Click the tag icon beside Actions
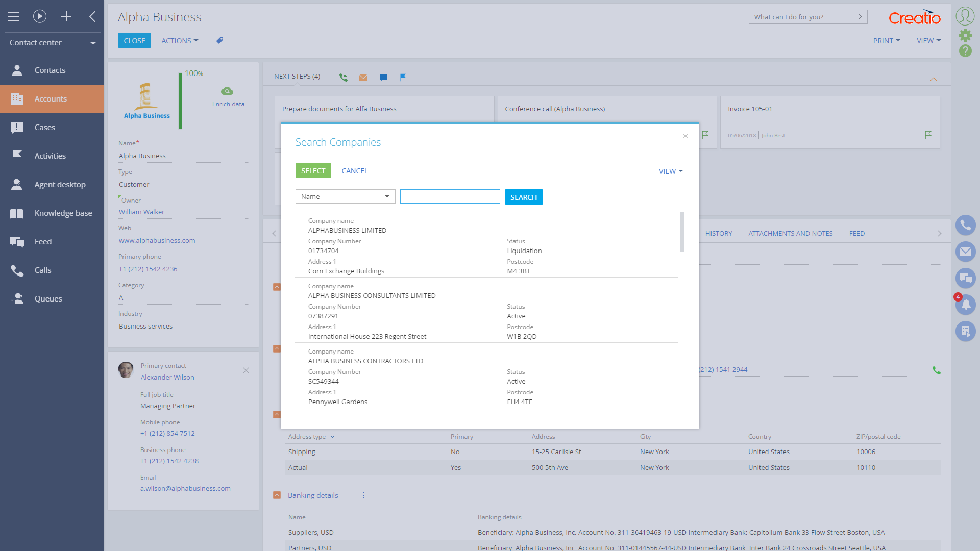 [220, 40]
